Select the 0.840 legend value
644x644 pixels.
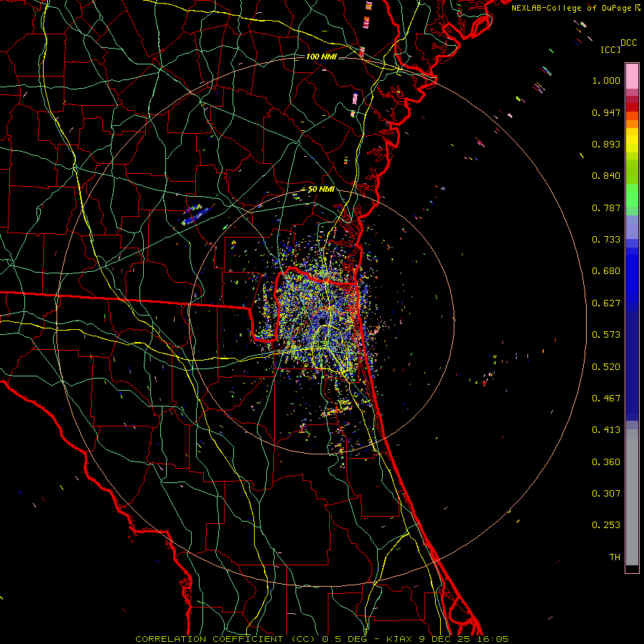[x=606, y=176]
